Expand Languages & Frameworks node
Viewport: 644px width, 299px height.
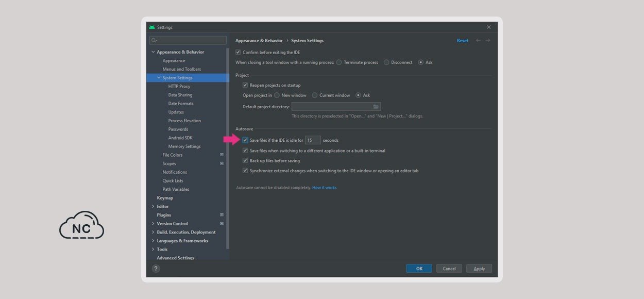pyautogui.click(x=153, y=241)
